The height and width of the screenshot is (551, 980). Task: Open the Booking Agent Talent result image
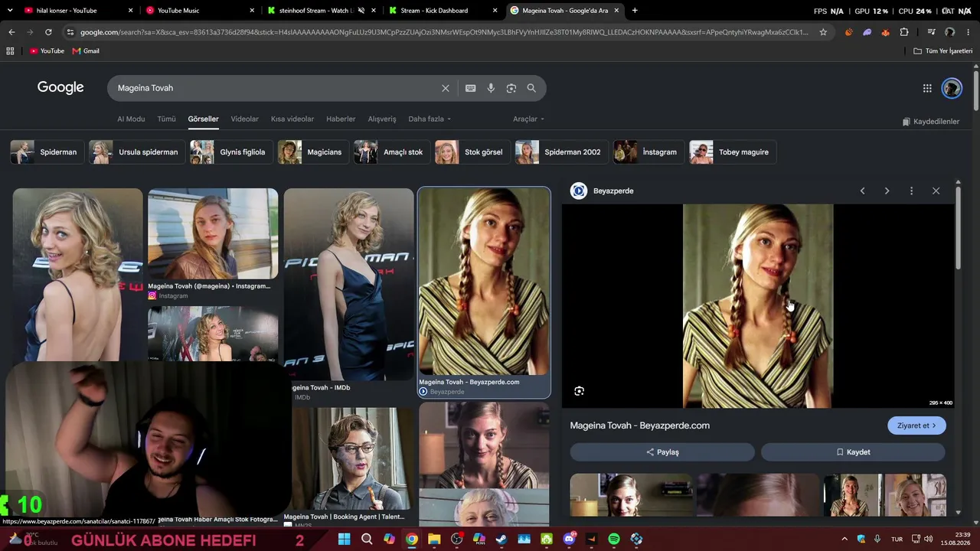click(348, 458)
